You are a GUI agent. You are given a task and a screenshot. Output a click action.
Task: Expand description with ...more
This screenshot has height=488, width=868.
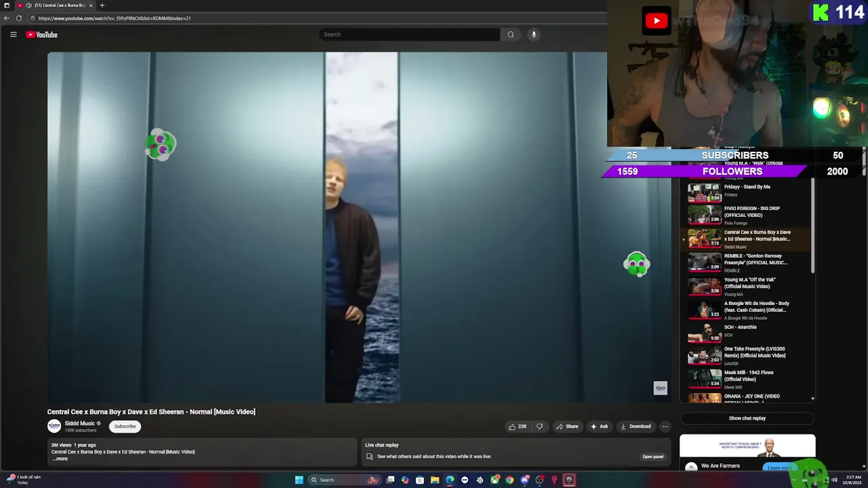pos(60,459)
